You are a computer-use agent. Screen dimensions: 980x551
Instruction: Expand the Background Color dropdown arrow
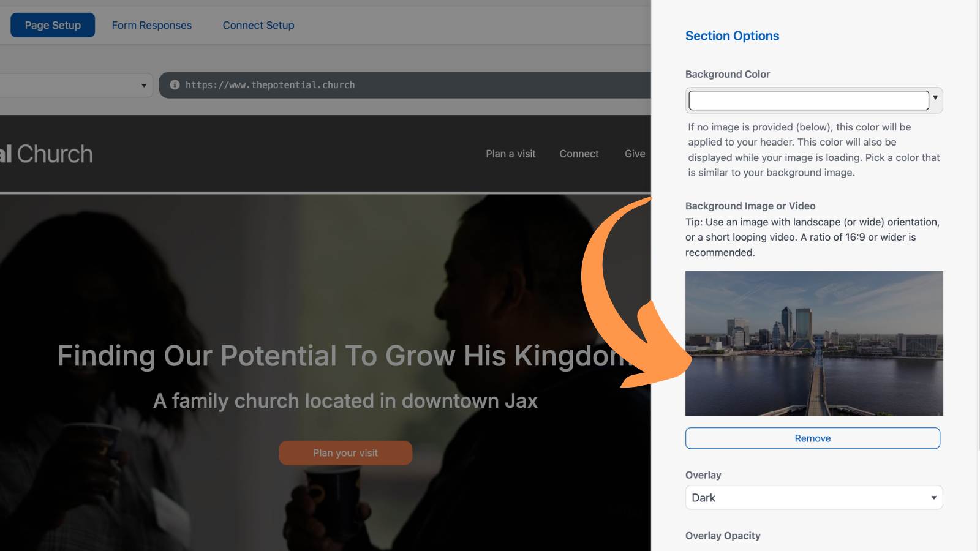click(935, 98)
